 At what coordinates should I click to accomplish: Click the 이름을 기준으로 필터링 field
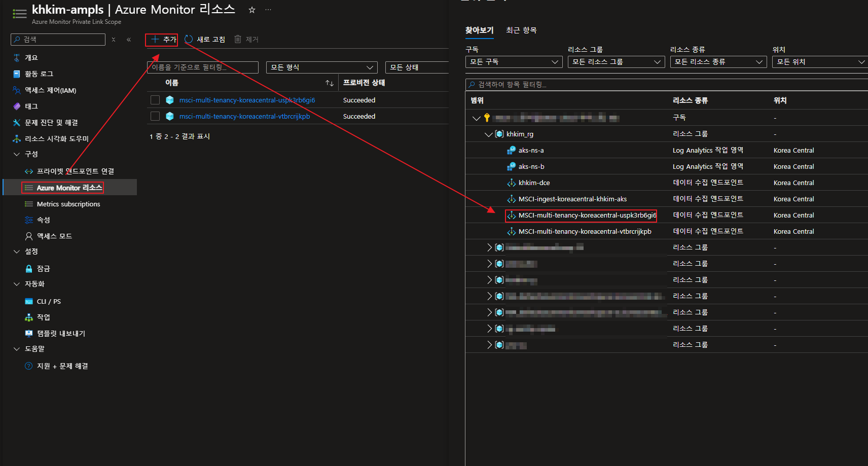tap(203, 67)
